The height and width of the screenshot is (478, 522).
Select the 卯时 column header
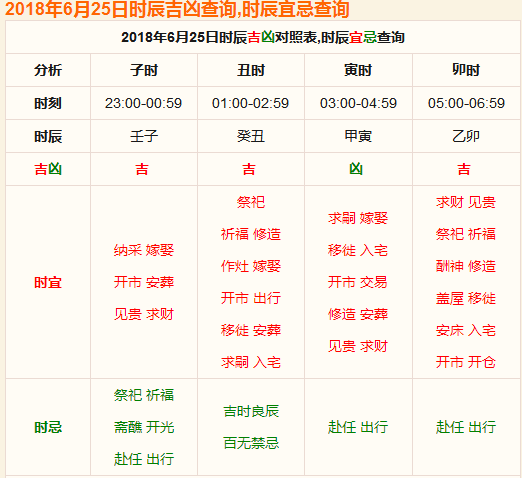[x=466, y=70]
